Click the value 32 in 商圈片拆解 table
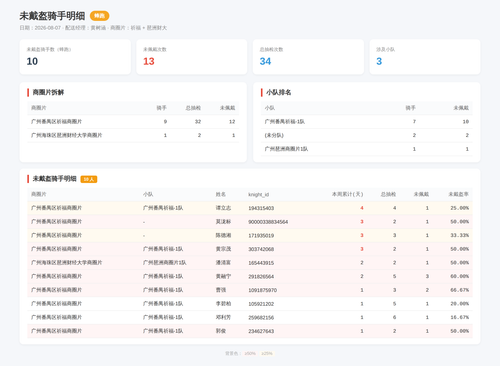The image size is (500, 366). pyautogui.click(x=198, y=122)
